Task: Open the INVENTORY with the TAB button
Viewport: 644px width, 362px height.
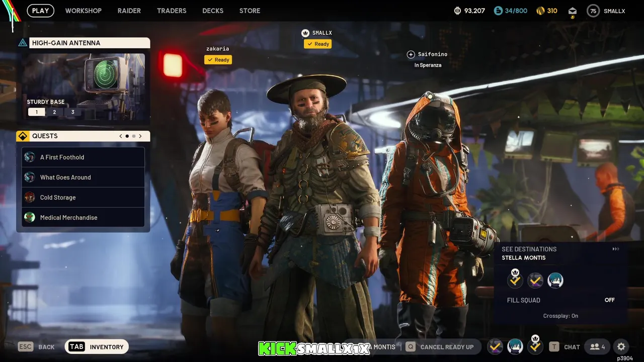Action: click(x=97, y=347)
